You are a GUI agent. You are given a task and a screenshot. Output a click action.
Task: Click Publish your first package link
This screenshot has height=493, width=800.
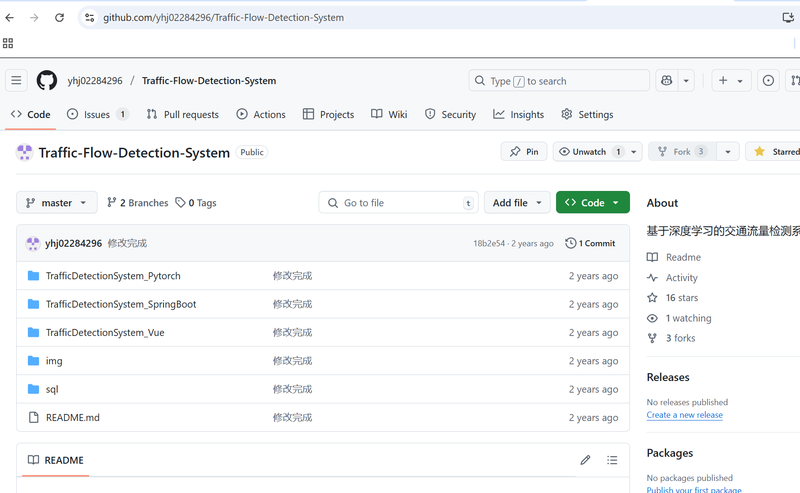pos(694,489)
